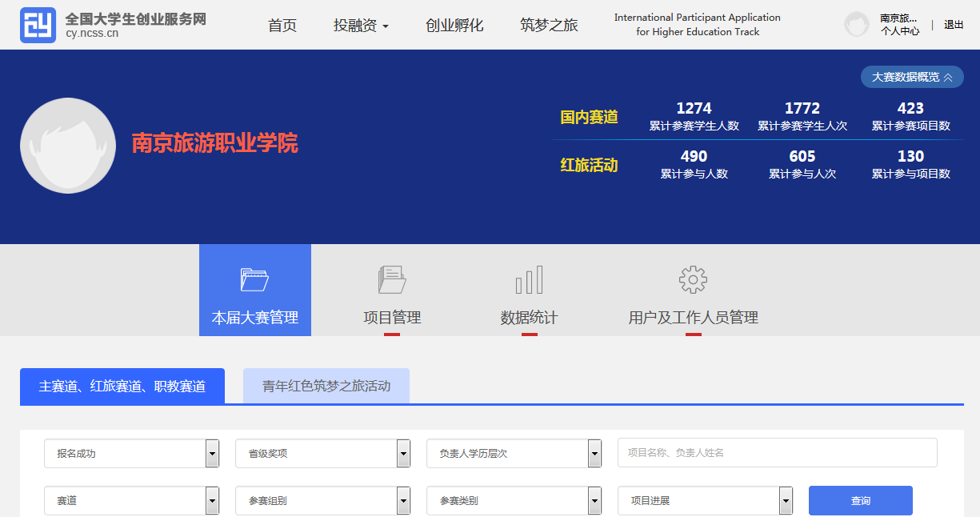
Task: Click the 项目名称、负责人姓名 search field
Action: click(x=776, y=453)
